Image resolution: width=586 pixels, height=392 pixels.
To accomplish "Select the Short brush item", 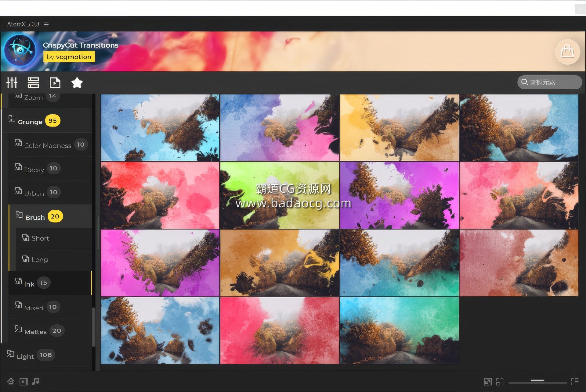I will pos(54,238).
